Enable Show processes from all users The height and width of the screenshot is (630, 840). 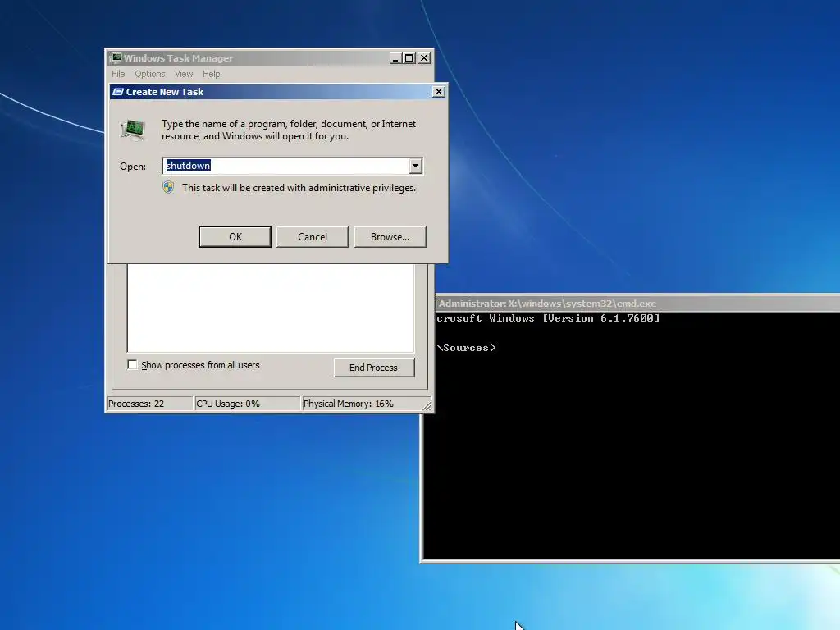click(132, 365)
